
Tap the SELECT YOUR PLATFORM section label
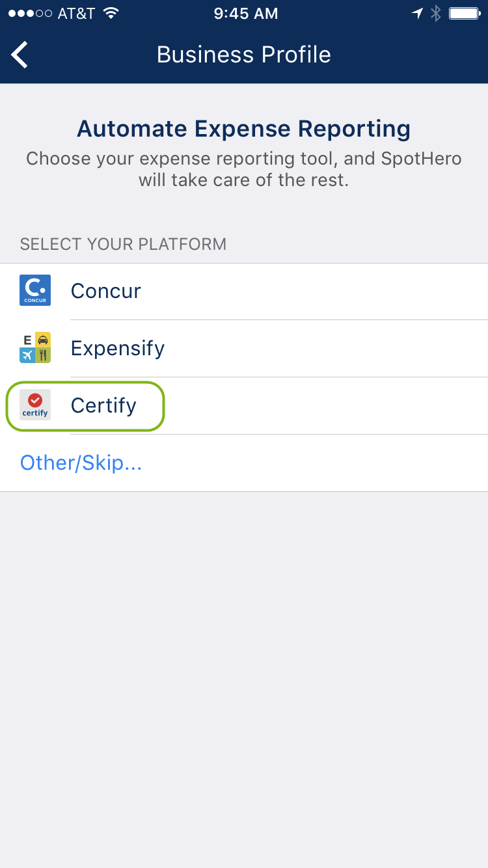pos(123,244)
